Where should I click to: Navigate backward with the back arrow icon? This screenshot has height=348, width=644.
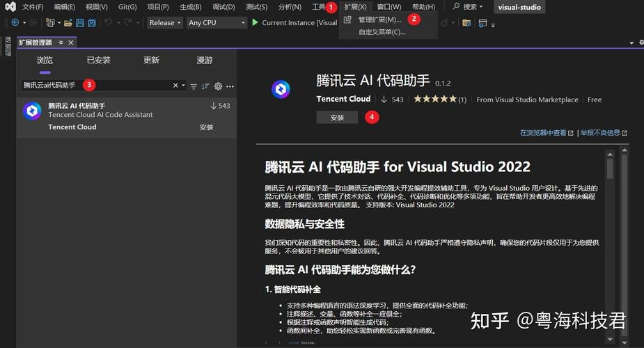(x=15, y=22)
